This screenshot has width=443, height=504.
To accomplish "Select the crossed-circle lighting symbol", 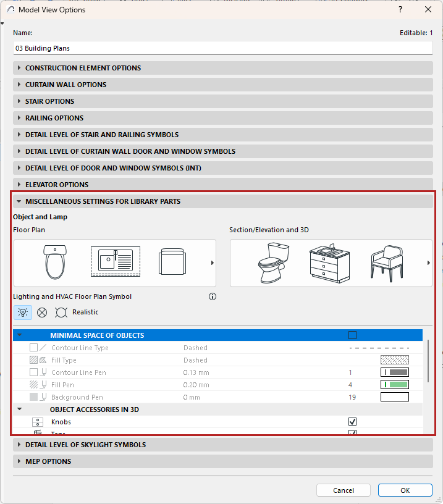I will 42,313.
